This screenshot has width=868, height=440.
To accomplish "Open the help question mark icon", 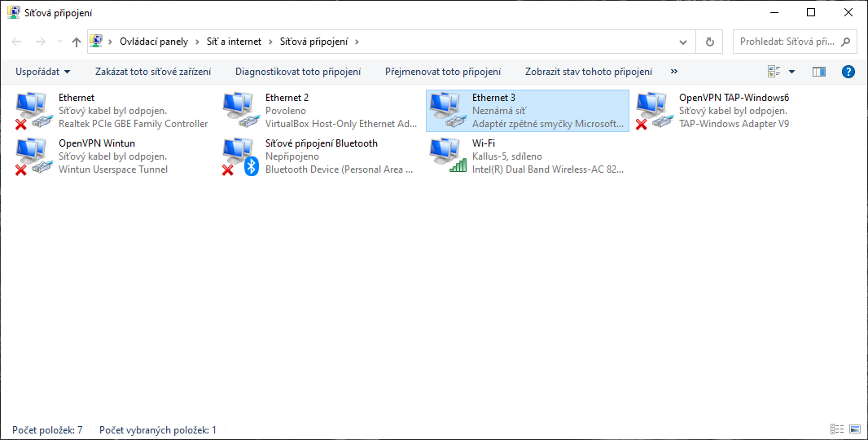I will [848, 72].
